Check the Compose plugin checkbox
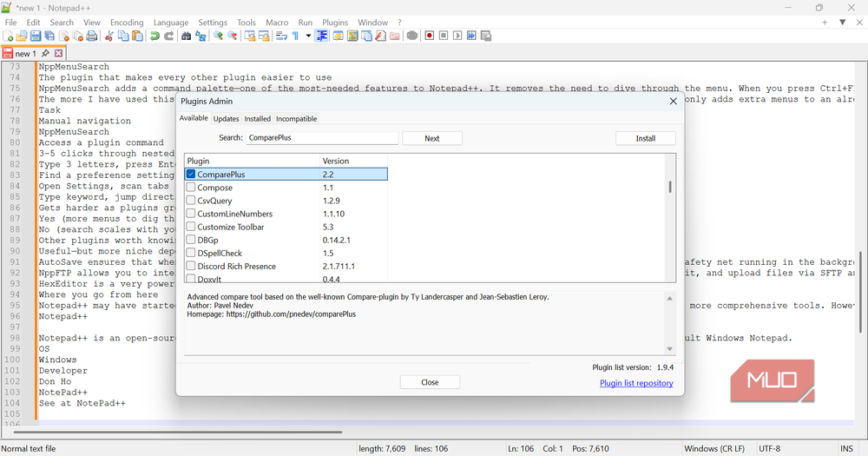The image size is (868, 456). coord(191,188)
